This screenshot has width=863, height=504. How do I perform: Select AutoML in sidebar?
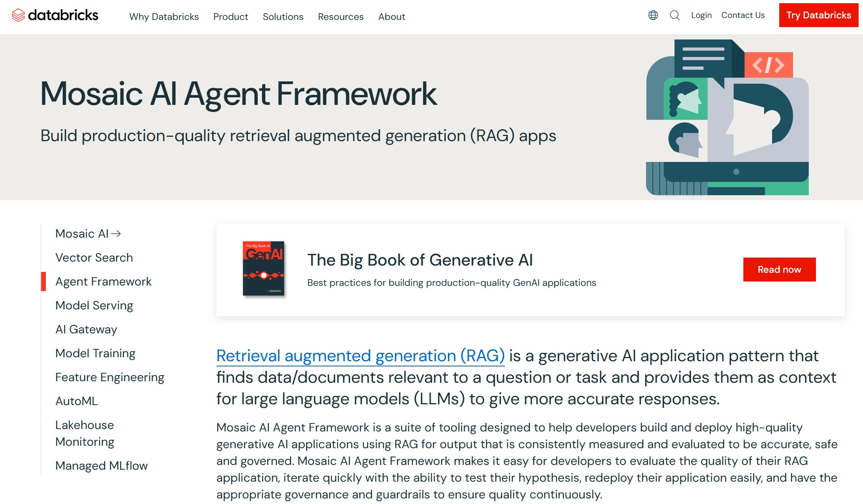[x=77, y=401]
